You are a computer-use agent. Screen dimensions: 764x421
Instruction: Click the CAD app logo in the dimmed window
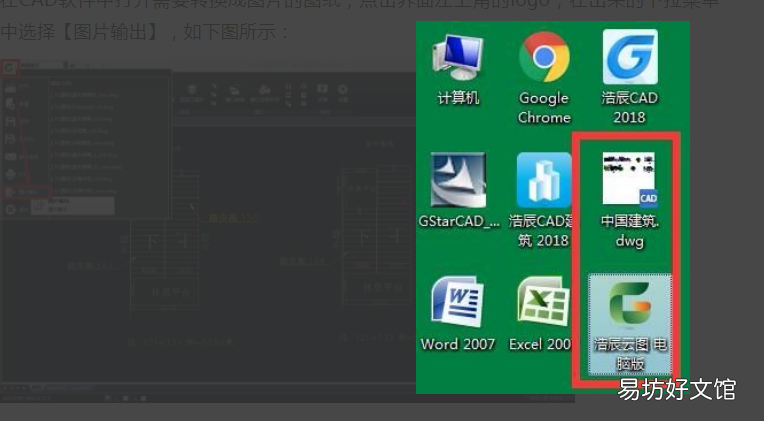click(x=10, y=68)
